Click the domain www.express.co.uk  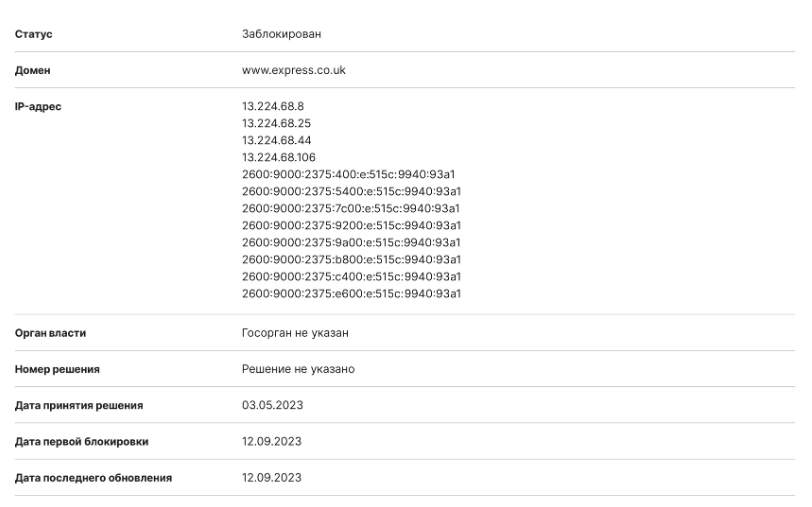294,70
